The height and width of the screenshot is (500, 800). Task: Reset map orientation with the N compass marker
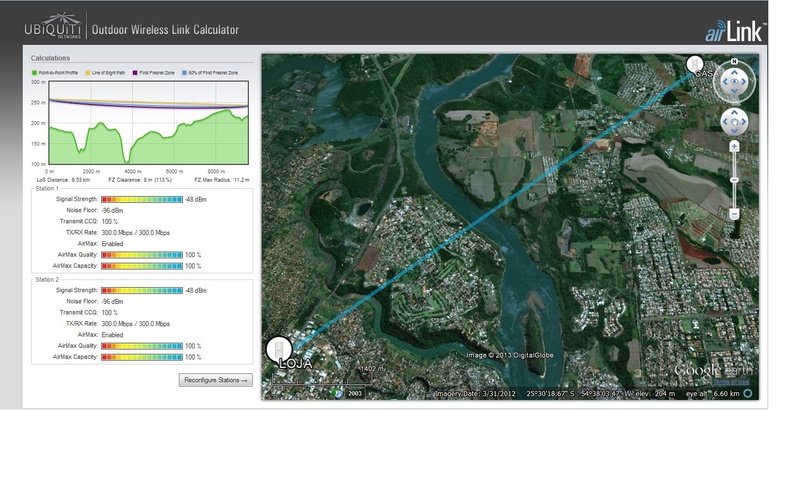(734, 61)
